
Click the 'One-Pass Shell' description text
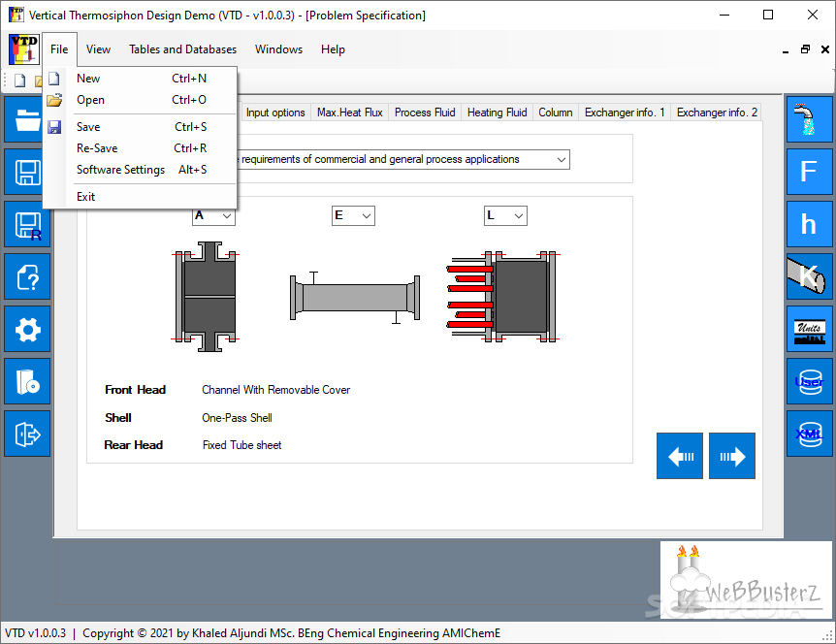pos(237,418)
